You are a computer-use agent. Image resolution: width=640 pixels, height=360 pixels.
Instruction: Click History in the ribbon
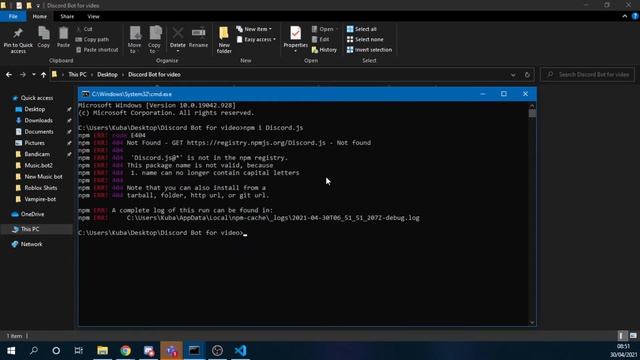pos(324,50)
